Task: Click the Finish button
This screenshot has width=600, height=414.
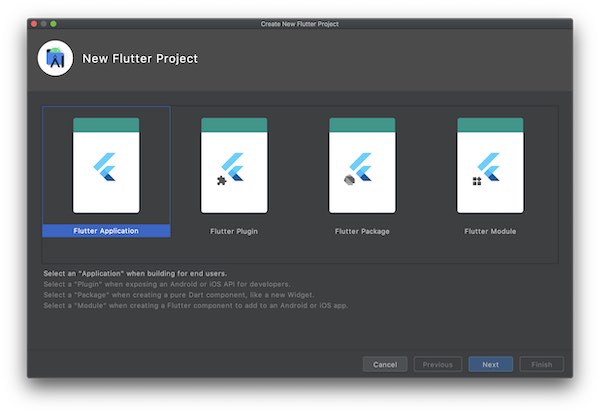Action: (541, 364)
